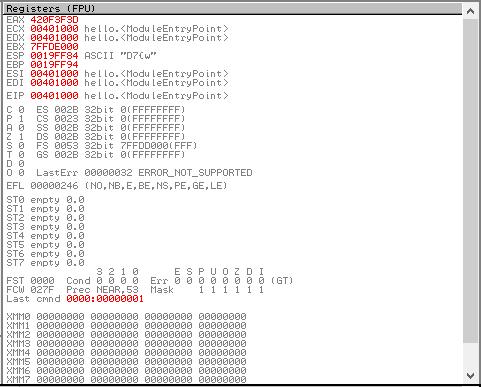Click EFL condition list (NO,NB,E,BE,NS,PE,GE,LE)
The width and height of the screenshot is (481, 387).
point(156,186)
